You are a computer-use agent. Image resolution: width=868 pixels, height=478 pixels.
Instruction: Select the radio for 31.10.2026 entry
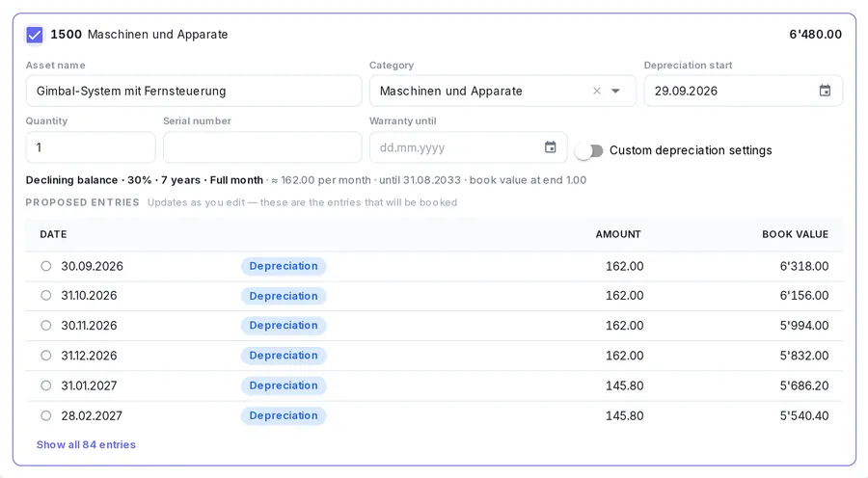(x=46, y=296)
